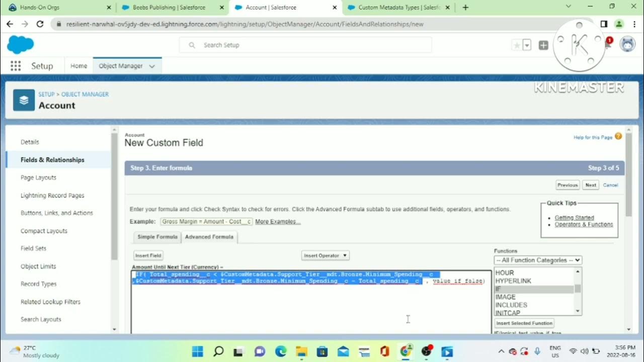
Task: Open the Chrome profile icon
Action: click(x=619, y=24)
